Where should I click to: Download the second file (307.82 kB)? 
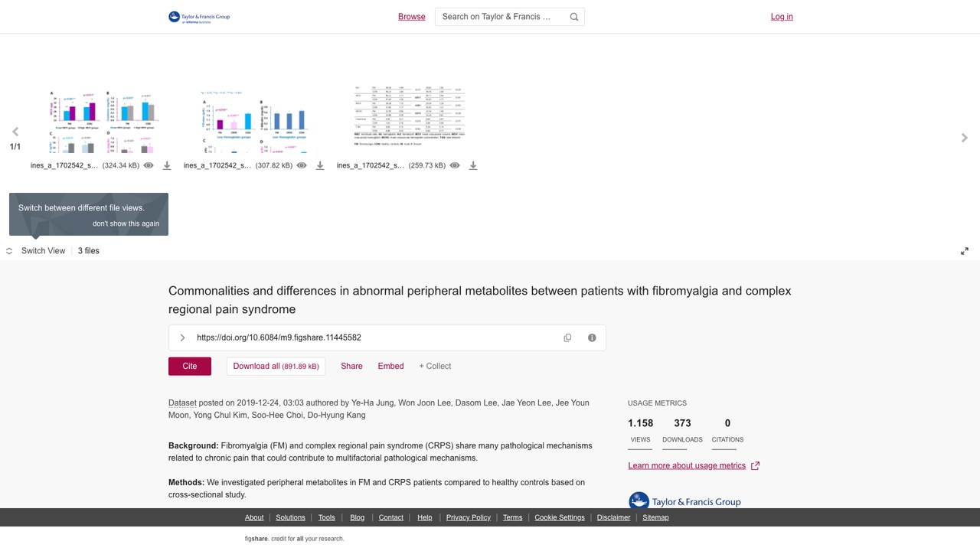[320, 165]
